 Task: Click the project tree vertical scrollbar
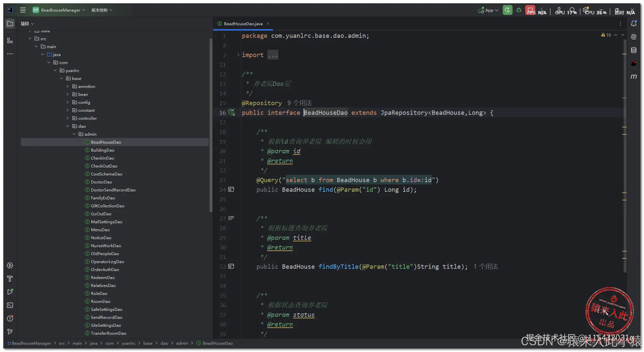(210, 125)
